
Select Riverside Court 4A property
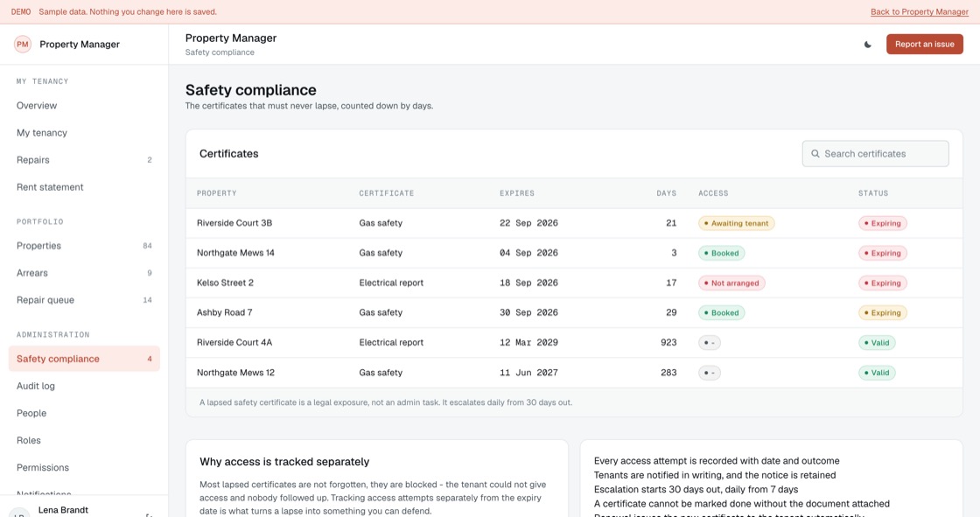click(234, 343)
